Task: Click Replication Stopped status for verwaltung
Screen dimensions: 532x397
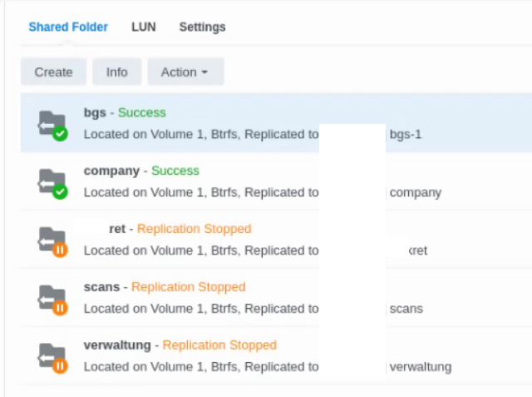Action: click(x=219, y=345)
